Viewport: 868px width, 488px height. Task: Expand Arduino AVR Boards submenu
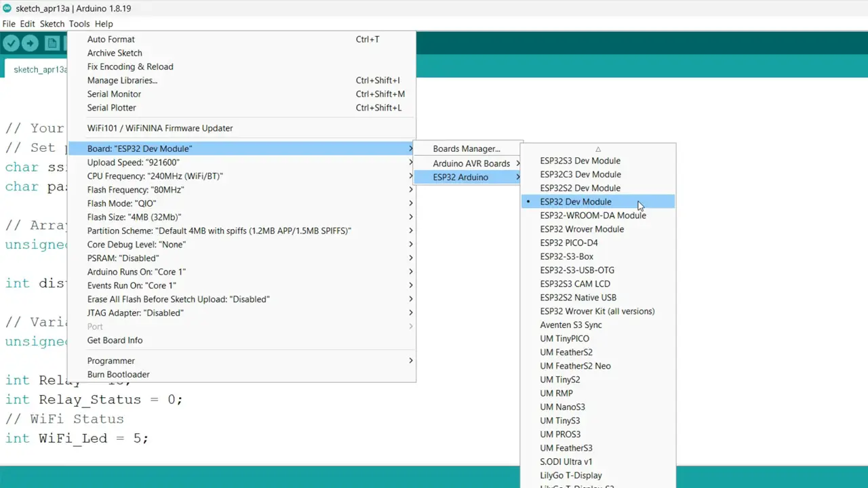(468, 163)
